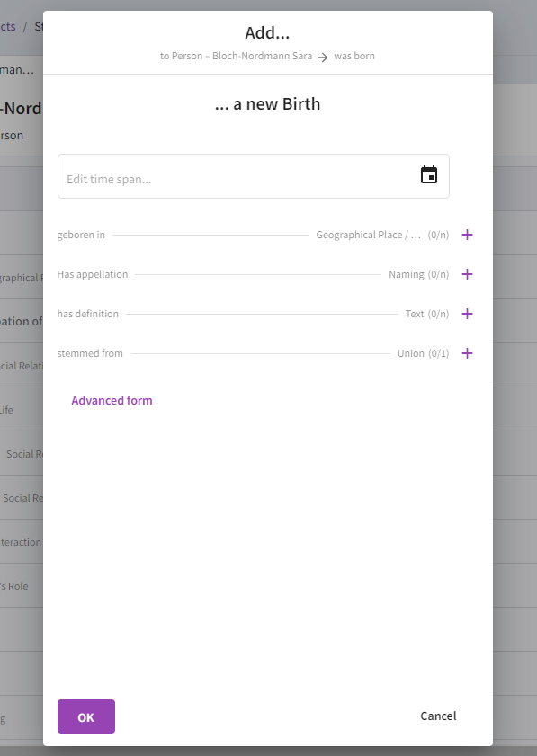Cancel adding the new Birth
This screenshot has width=537, height=756.
pyautogui.click(x=438, y=716)
